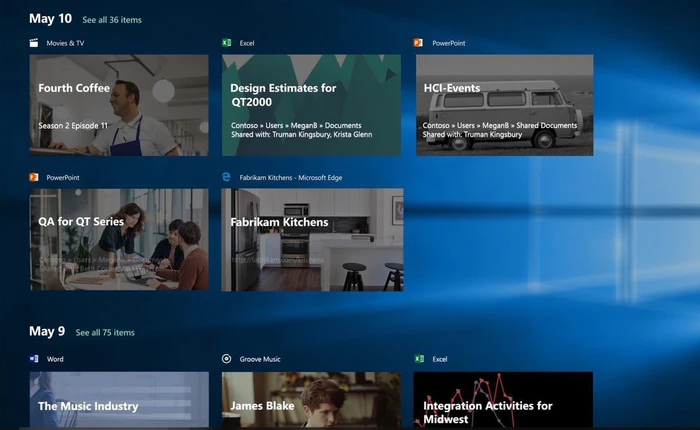Open the Fabrikam Kitchens web page card
This screenshot has width=700, height=430.
pos(312,240)
